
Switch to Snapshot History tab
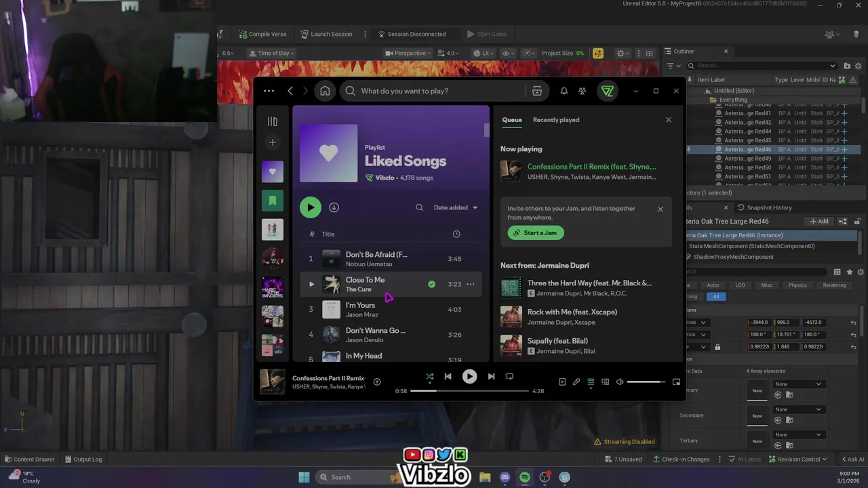pyautogui.click(x=764, y=207)
